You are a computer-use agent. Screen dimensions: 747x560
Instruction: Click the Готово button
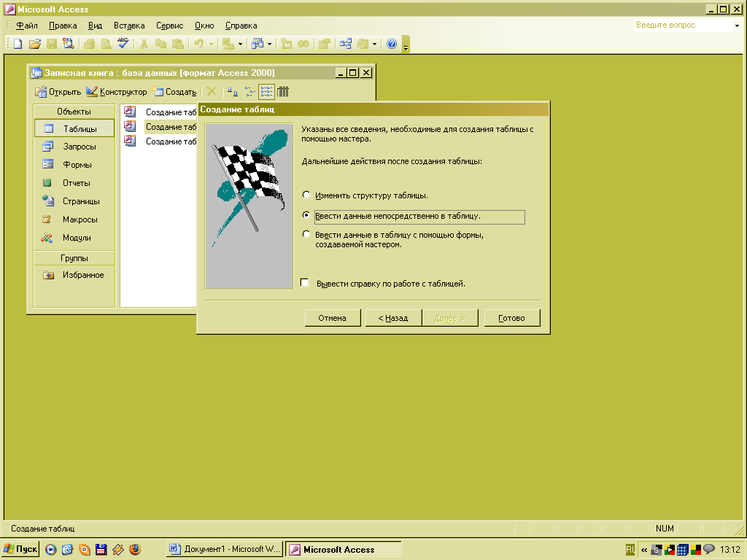click(512, 318)
